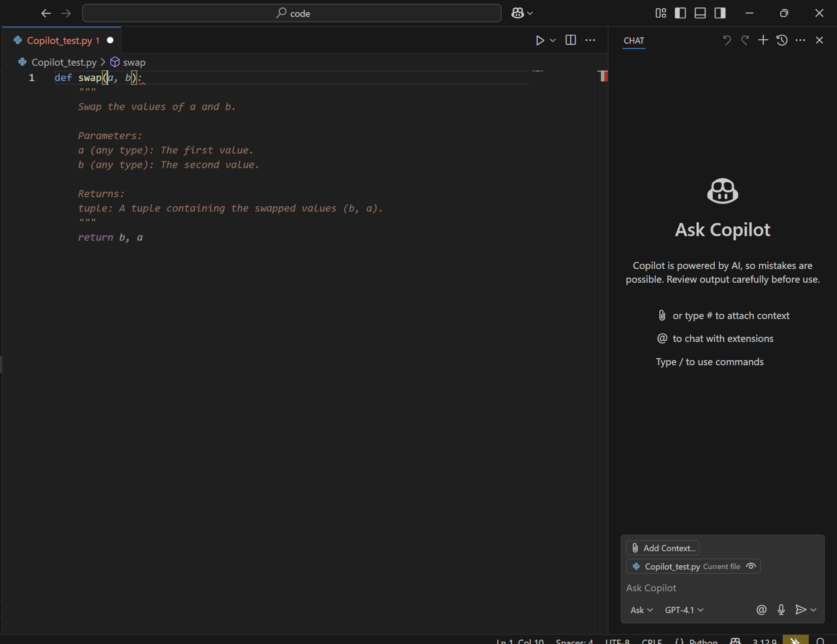The height and width of the screenshot is (644, 837).
Task: Toggle the bottom panel
Action: pyautogui.click(x=700, y=13)
